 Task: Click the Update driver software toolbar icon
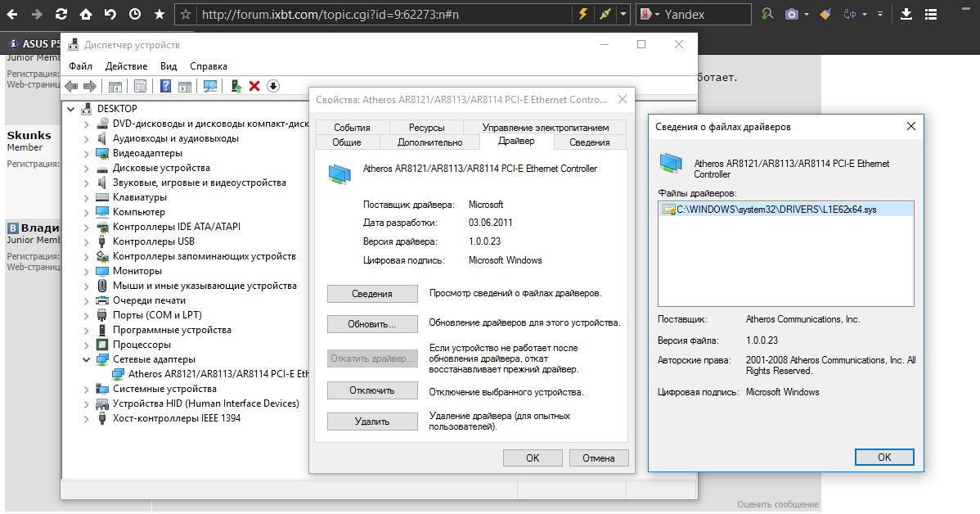click(x=236, y=86)
